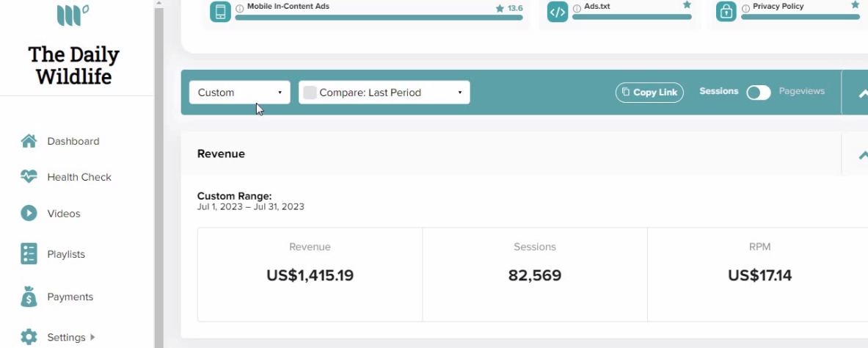Open Health Check heartbeat icon
Screen dimensions: 868x348
coord(29,177)
